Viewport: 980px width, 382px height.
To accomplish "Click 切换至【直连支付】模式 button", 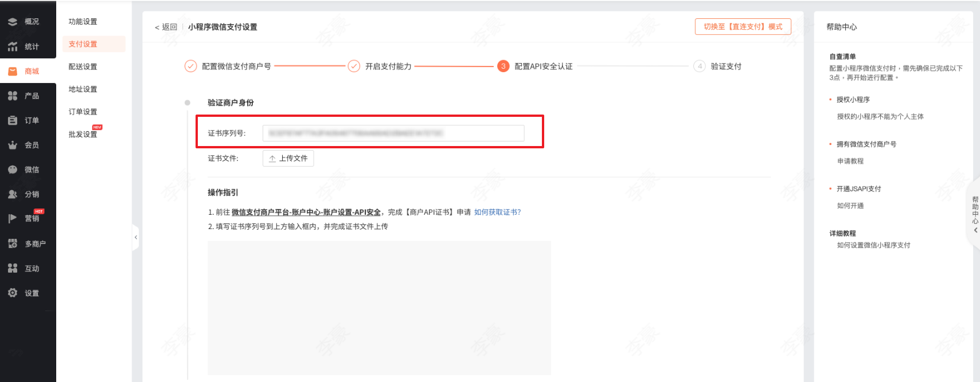I will 743,27.
